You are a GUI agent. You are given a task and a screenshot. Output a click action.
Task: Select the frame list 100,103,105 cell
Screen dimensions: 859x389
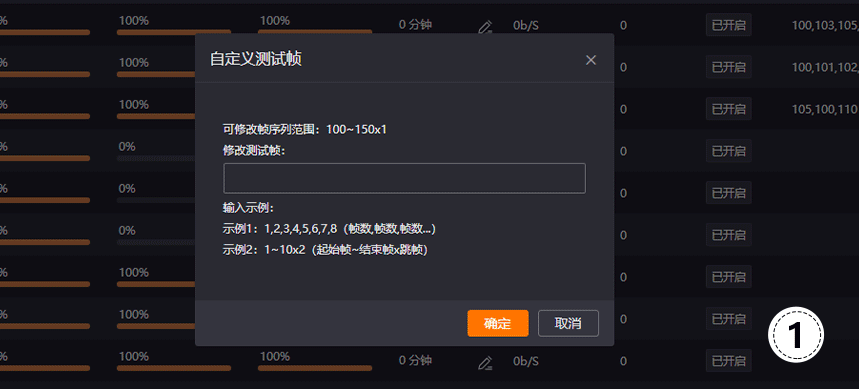(x=825, y=25)
